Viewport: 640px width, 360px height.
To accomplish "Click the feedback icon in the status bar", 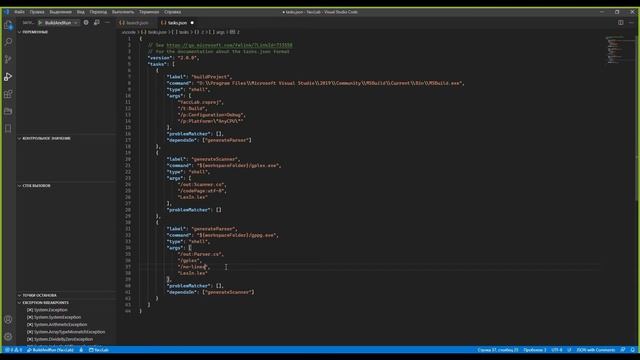I will [622, 350].
